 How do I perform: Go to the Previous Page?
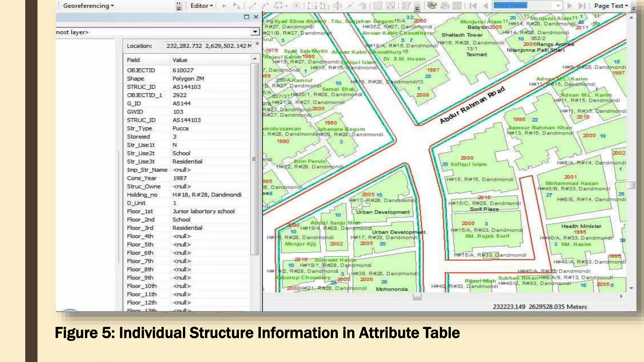(x=485, y=6)
